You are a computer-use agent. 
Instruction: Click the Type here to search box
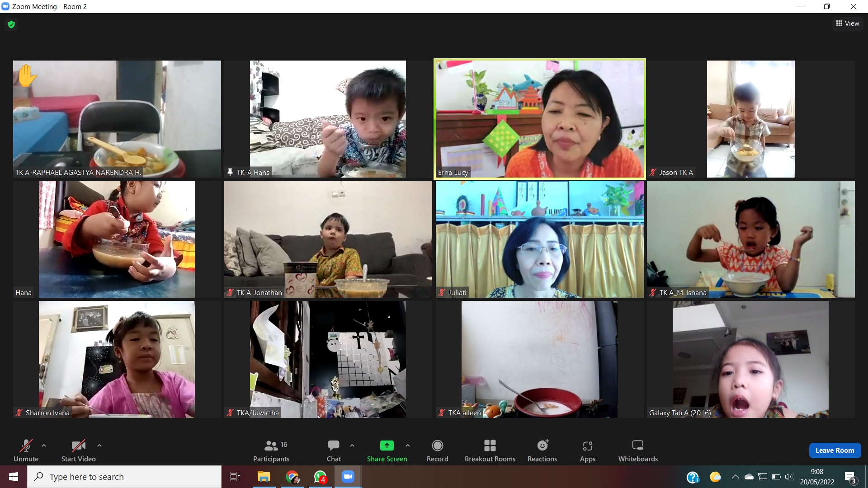124,477
